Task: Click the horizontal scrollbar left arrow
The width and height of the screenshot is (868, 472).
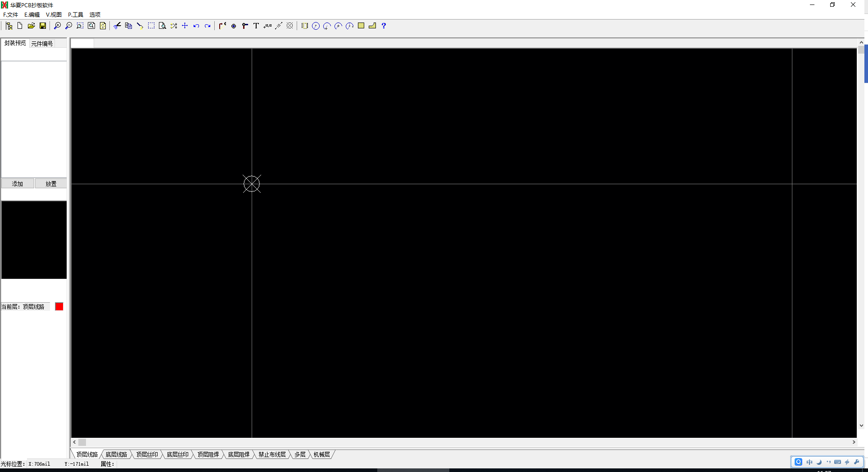Action: click(x=74, y=442)
